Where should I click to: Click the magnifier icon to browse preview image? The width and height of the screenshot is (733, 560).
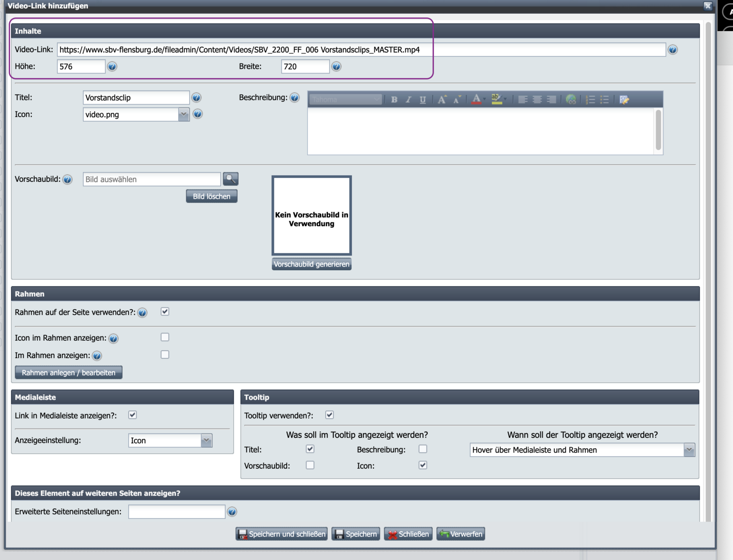pyautogui.click(x=230, y=179)
